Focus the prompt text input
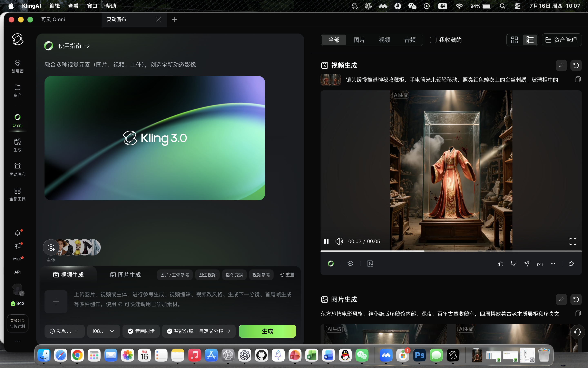The height and width of the screenshot is (368, 588). pos(183,299)
